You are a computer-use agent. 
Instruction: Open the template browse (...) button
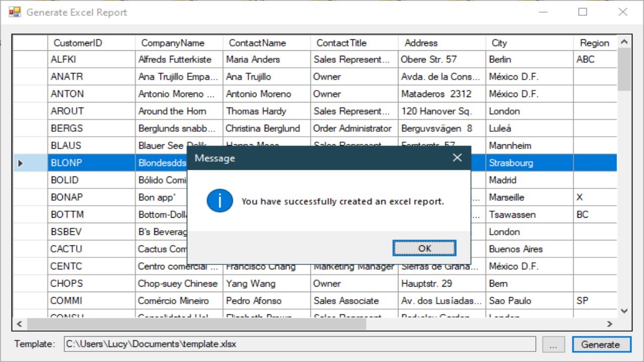553,344
